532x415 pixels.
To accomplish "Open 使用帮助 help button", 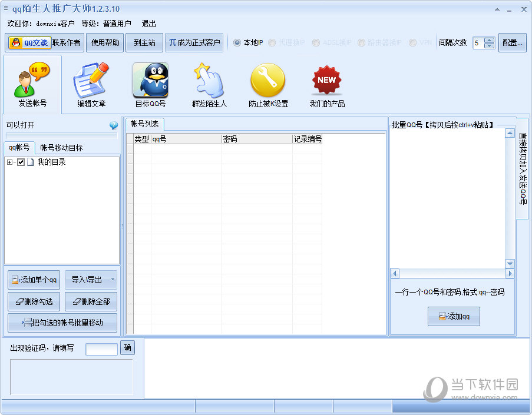I will (x=105, y=43).
